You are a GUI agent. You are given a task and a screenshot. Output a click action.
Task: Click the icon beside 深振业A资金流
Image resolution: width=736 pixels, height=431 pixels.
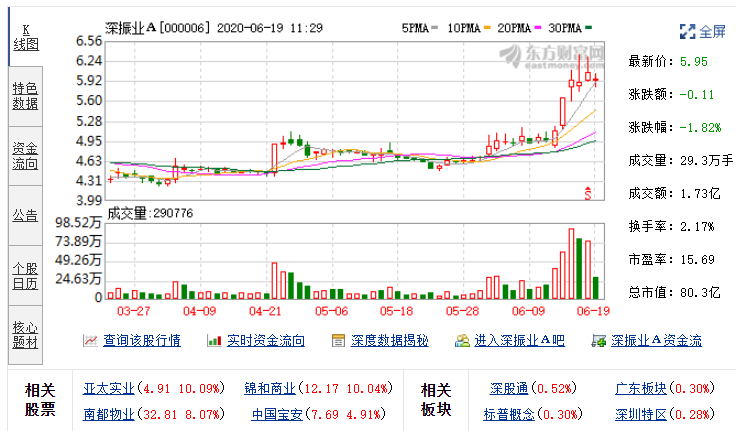[598, 340]
